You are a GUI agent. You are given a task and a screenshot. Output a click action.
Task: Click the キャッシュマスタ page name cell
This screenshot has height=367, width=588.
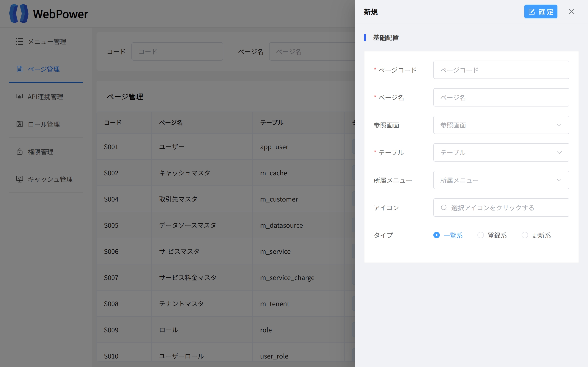point(202,173)
